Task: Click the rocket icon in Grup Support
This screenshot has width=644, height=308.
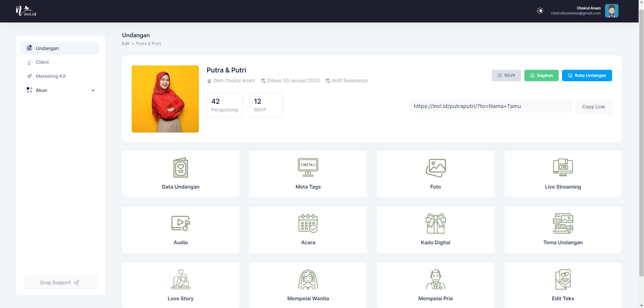Action: tap(77, 283)
